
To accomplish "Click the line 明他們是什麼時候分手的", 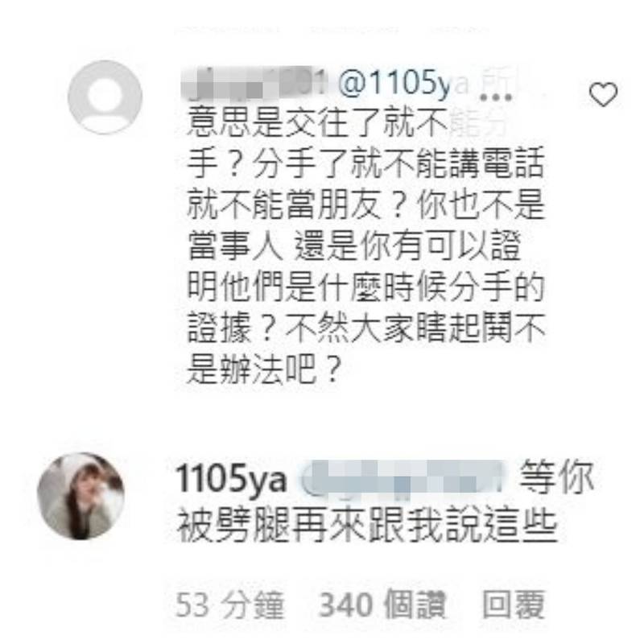I will click(x=365, y=287).
